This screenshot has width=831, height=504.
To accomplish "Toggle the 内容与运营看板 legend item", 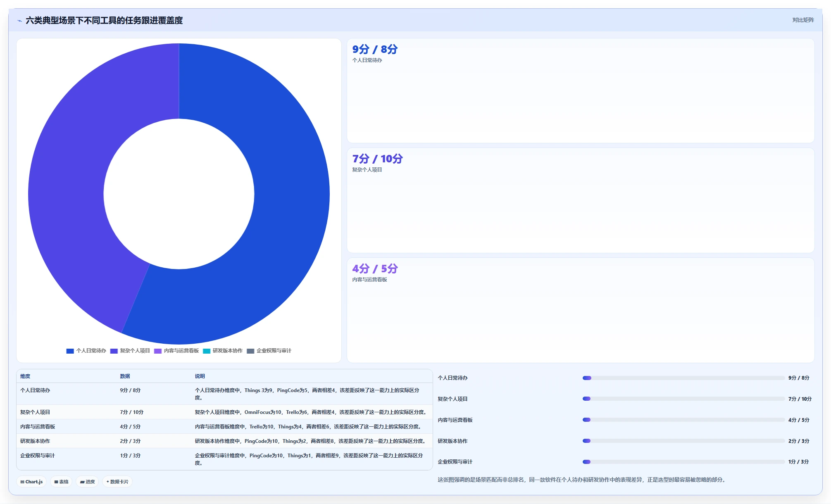I will click(176, 351).
